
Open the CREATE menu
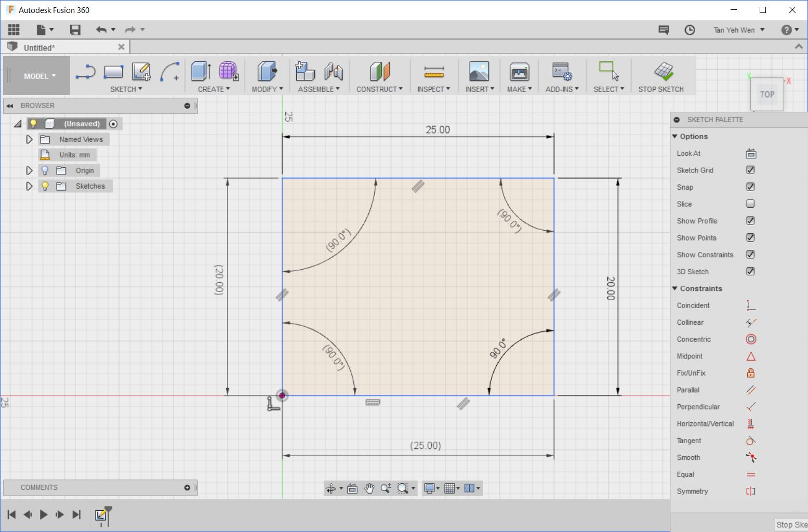coord(214,89)
